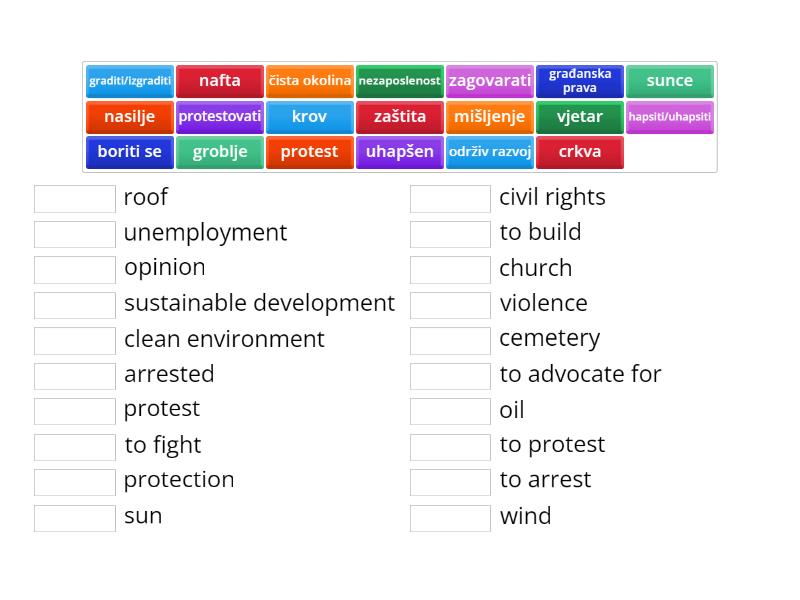Click the 'održiv razvoj' tile

pyautogui.click(x=490, y=152)
